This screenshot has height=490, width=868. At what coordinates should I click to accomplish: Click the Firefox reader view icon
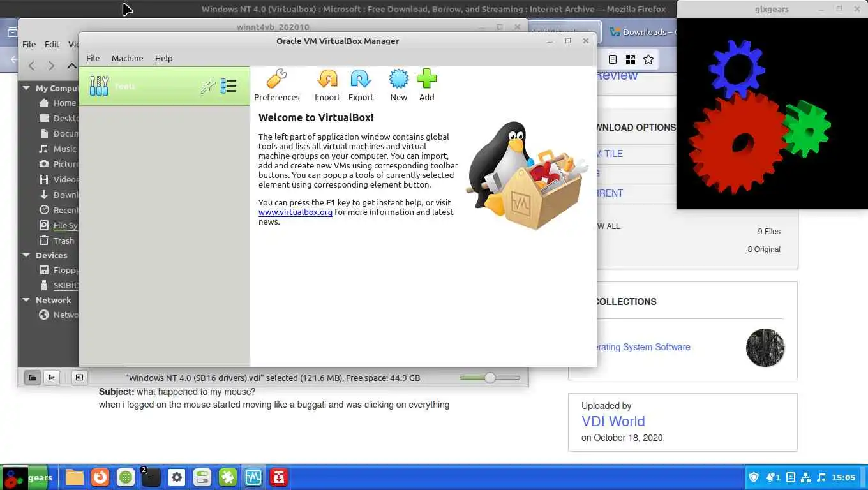[613, 59]
